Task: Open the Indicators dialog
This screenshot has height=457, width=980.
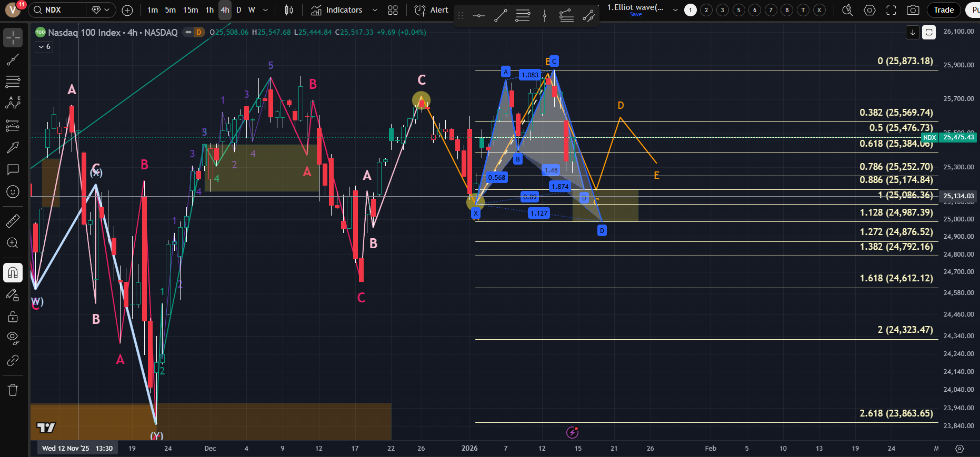Action: pos(337,10)
